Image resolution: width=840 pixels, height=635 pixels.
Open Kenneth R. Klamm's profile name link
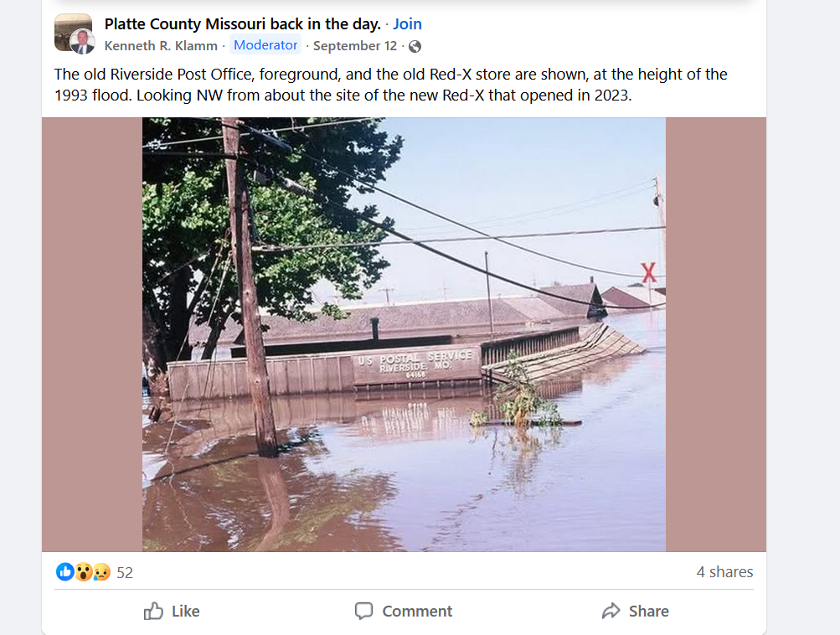[x=161, y=46]
